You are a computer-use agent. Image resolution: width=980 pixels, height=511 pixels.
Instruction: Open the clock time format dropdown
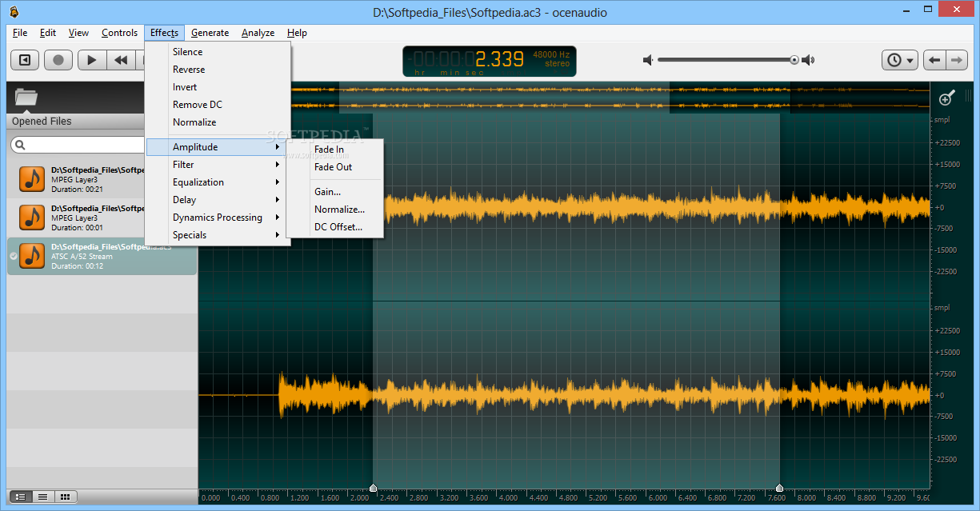coord(900,60)
